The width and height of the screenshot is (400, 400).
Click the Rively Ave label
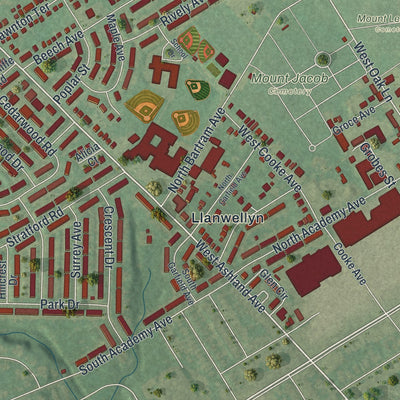[x=183, y=13]
